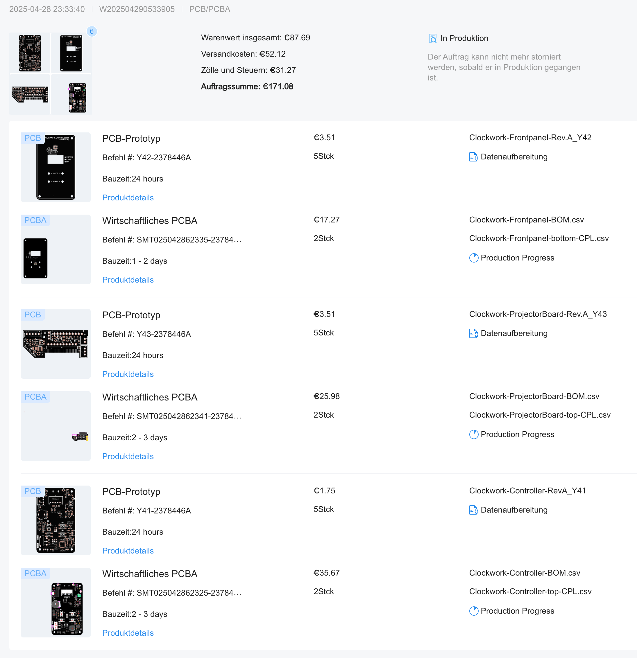The image size is (637, 672).
Task: Click the order number W202504290533905
Action: click(x=137, y=9)
